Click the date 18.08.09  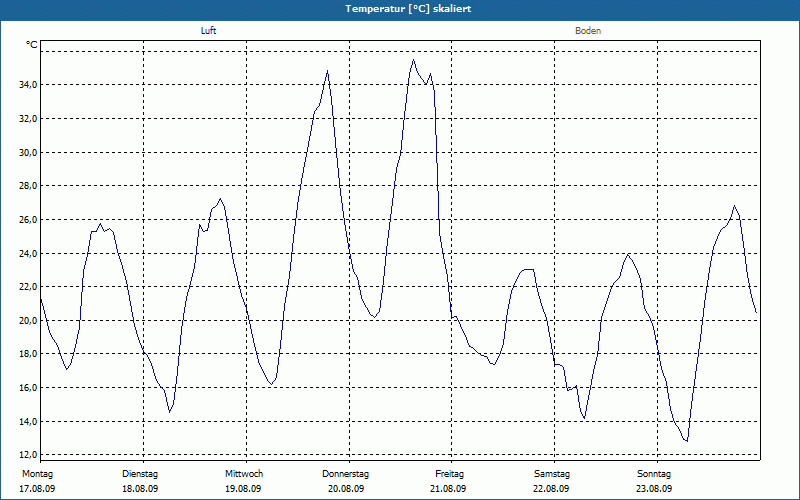pyautogui.click(x=140, y=489)
